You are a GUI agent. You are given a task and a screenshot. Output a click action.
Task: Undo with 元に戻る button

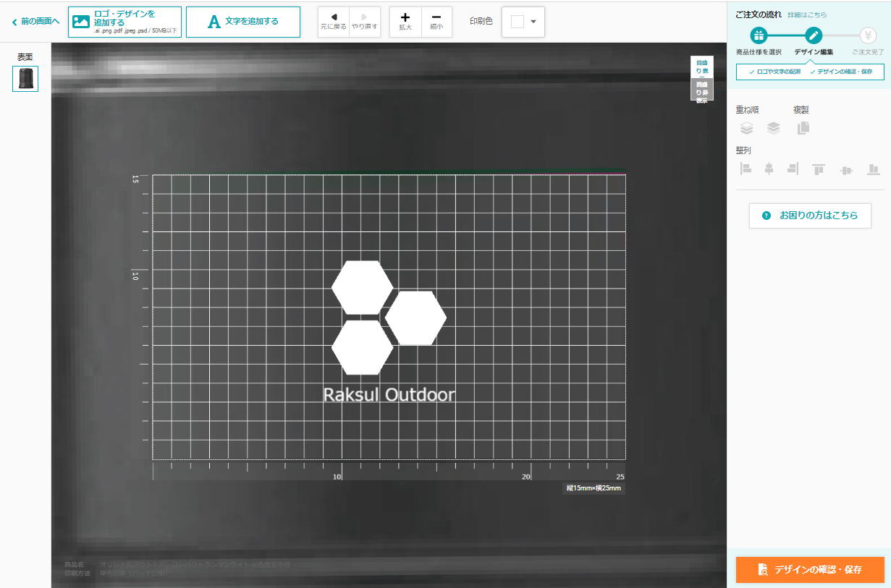(x=334, y=22)
